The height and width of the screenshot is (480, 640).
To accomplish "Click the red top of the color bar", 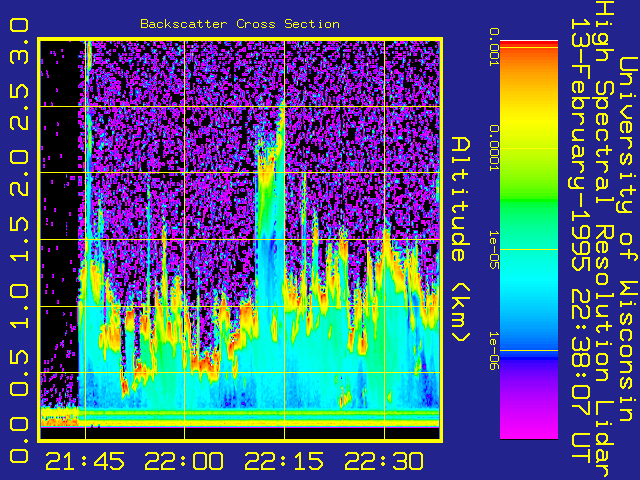I will click(529, 44).
